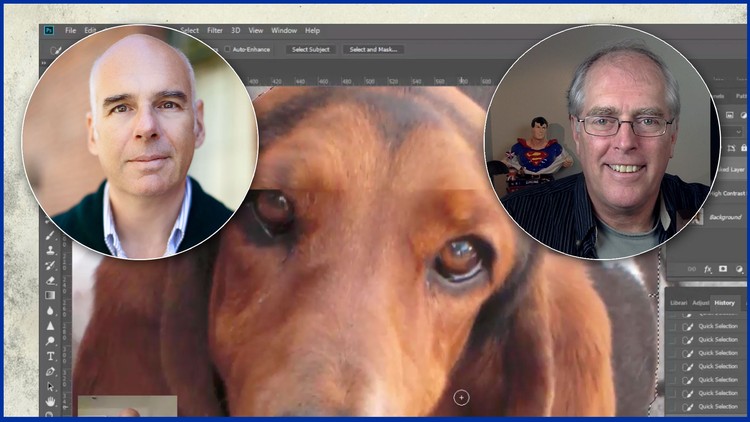Create new adjustment layer icon

tap(739, 269)
